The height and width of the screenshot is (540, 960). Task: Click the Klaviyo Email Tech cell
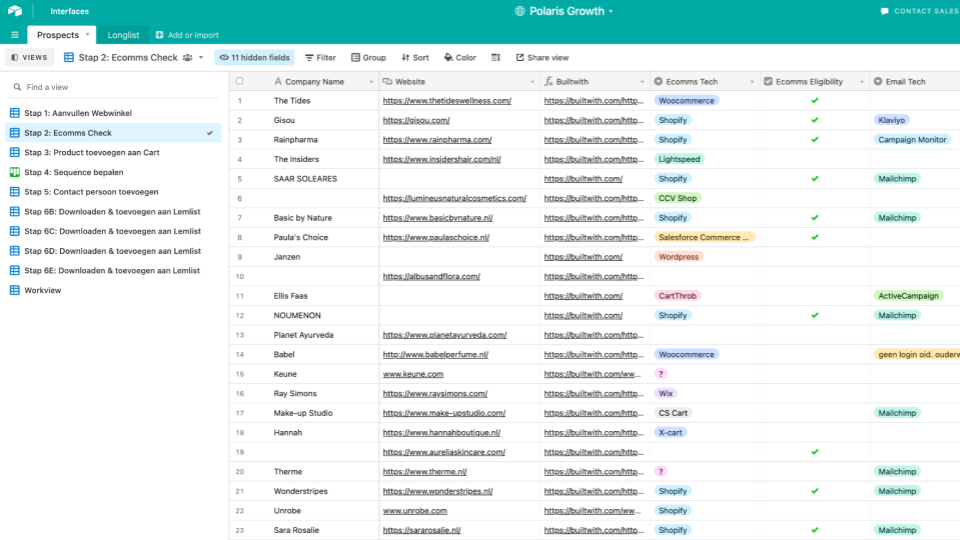click(x=891, y=120)
